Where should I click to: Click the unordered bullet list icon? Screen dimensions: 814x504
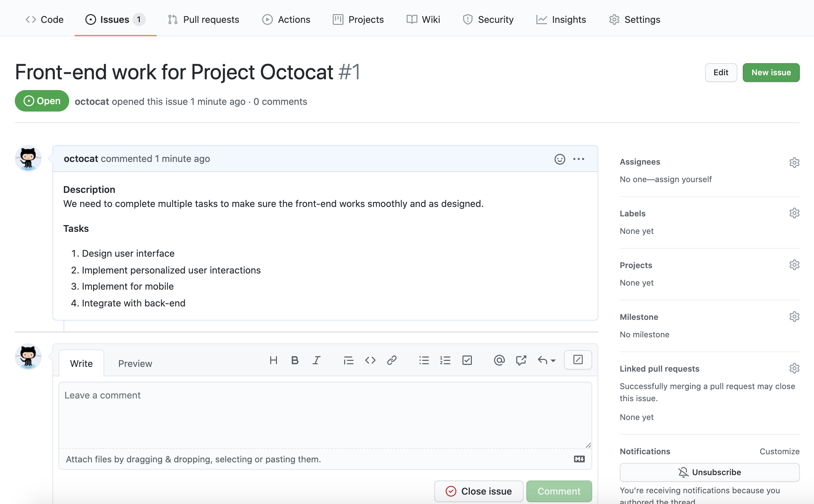tap(424, 360)
